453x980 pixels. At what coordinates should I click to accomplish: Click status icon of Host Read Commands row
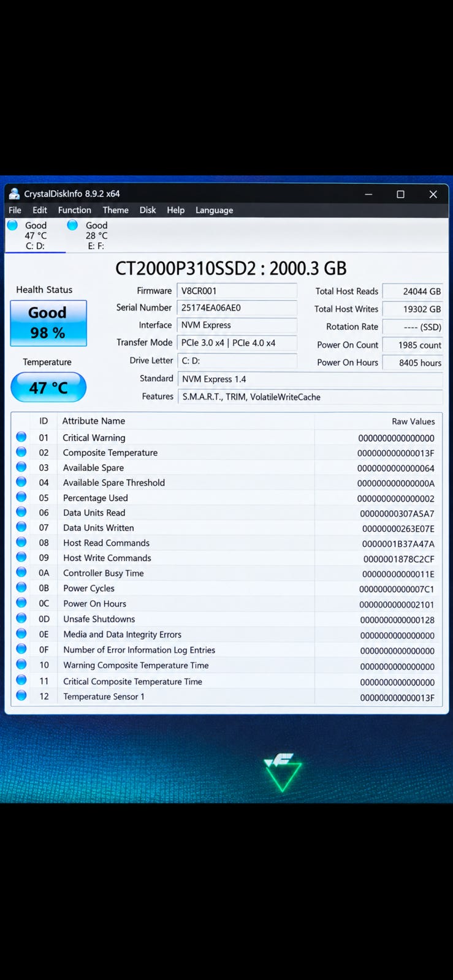tap(21, 542)
